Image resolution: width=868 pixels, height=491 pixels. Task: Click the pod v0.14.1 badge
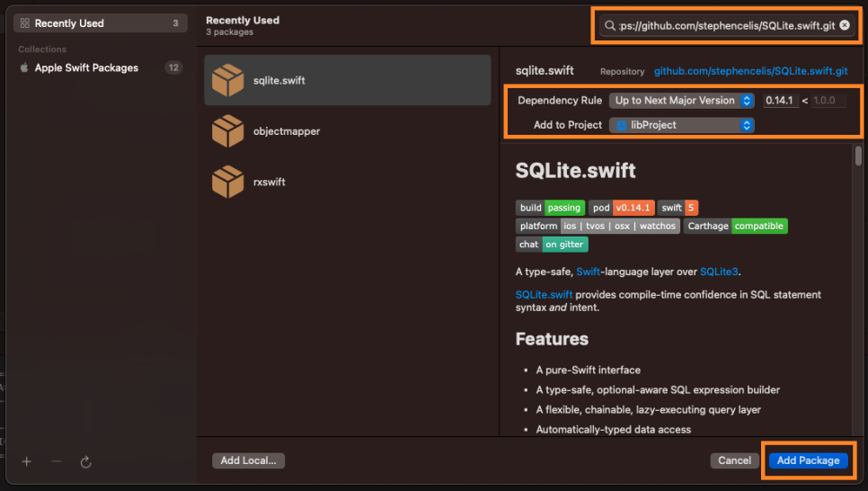[622, 208]
